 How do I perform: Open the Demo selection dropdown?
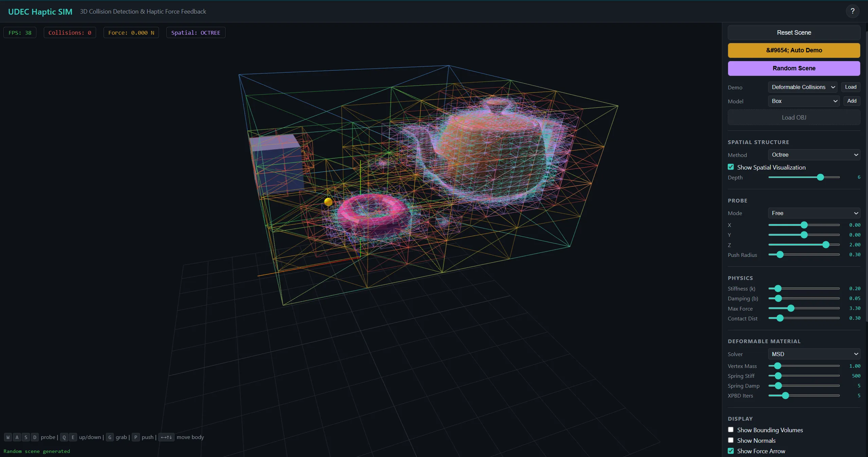tap(802, 87)
